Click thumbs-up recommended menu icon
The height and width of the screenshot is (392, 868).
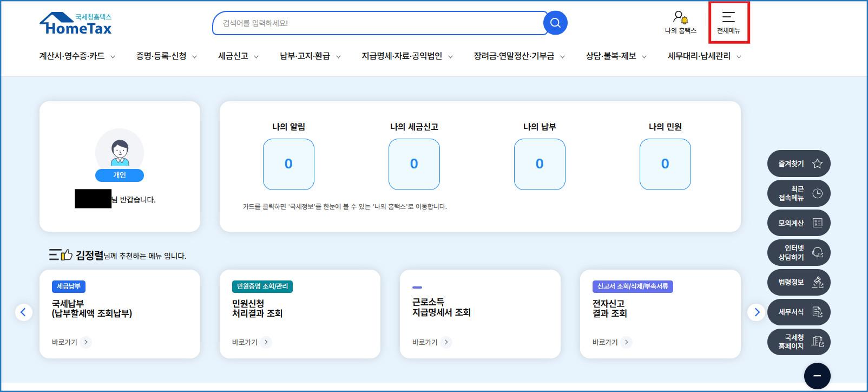(x=61, y=254)
